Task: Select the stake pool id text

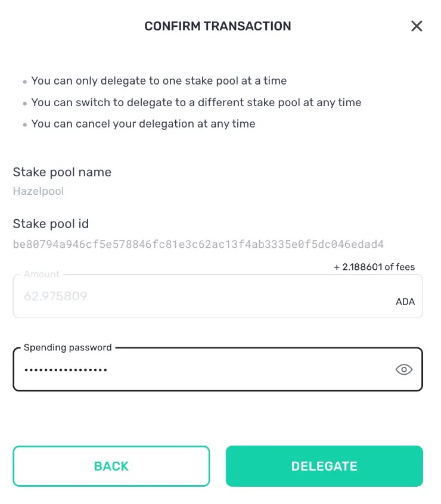Action: pos(199,244)
